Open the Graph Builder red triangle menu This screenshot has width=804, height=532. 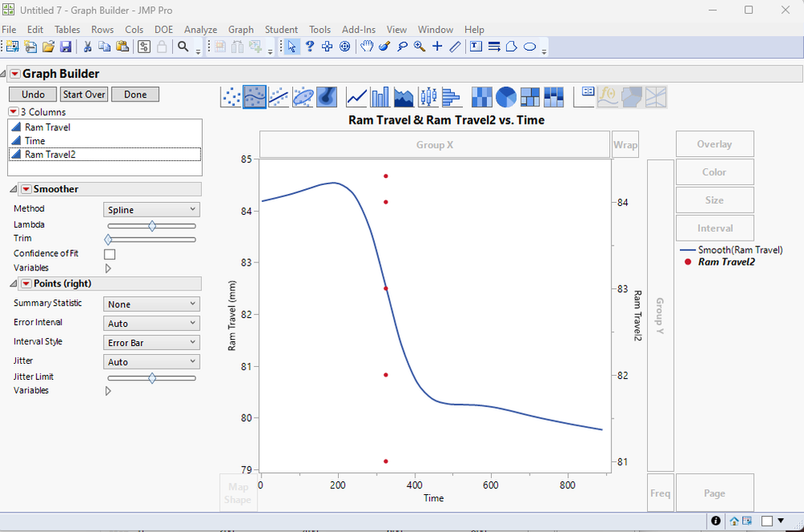pos(14,74)
